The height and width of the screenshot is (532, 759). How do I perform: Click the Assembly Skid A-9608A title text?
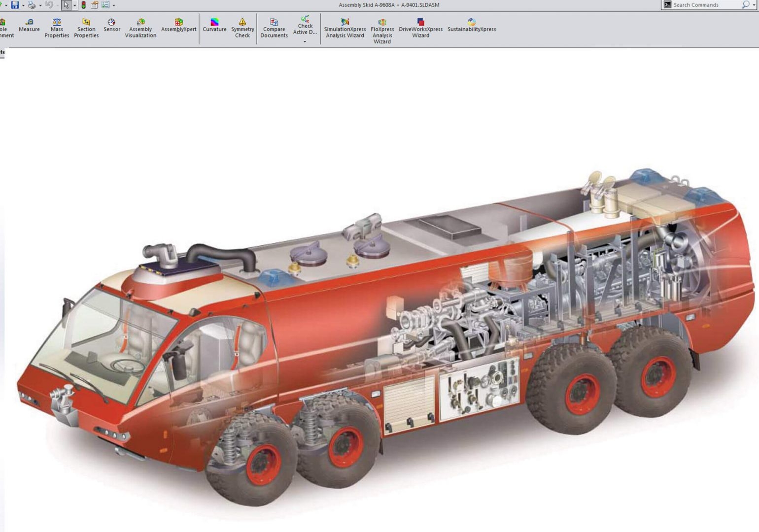389,5
